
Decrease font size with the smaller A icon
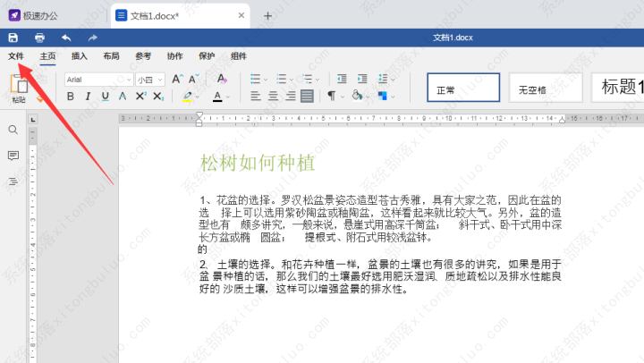[x=193, y=79]
